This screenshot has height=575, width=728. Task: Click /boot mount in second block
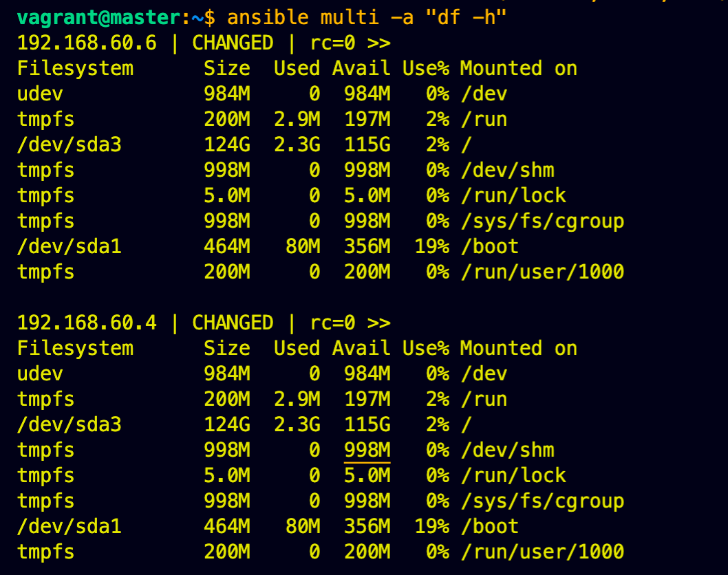pos(490,527)
